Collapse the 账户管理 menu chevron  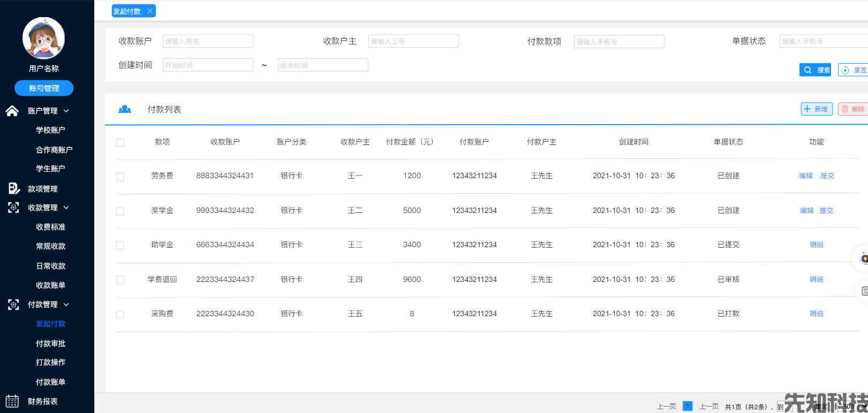[66, 111]
